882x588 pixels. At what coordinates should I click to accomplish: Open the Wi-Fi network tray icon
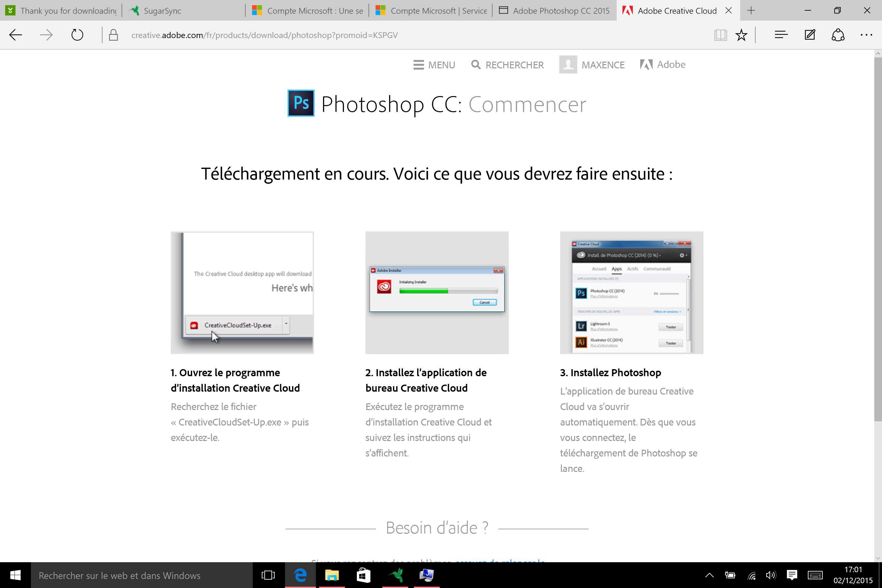pyautogui.click(x=751, y=575)
